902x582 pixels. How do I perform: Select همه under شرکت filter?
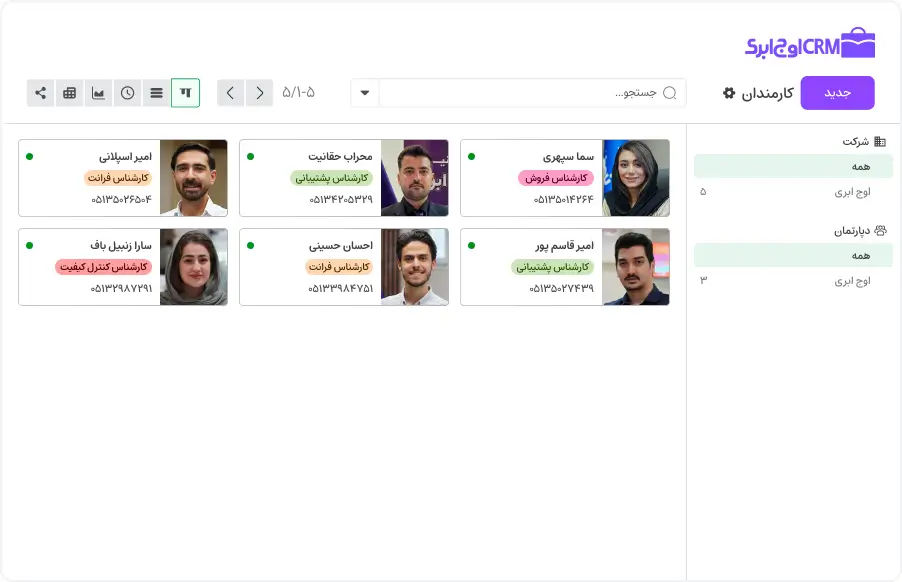790,166
